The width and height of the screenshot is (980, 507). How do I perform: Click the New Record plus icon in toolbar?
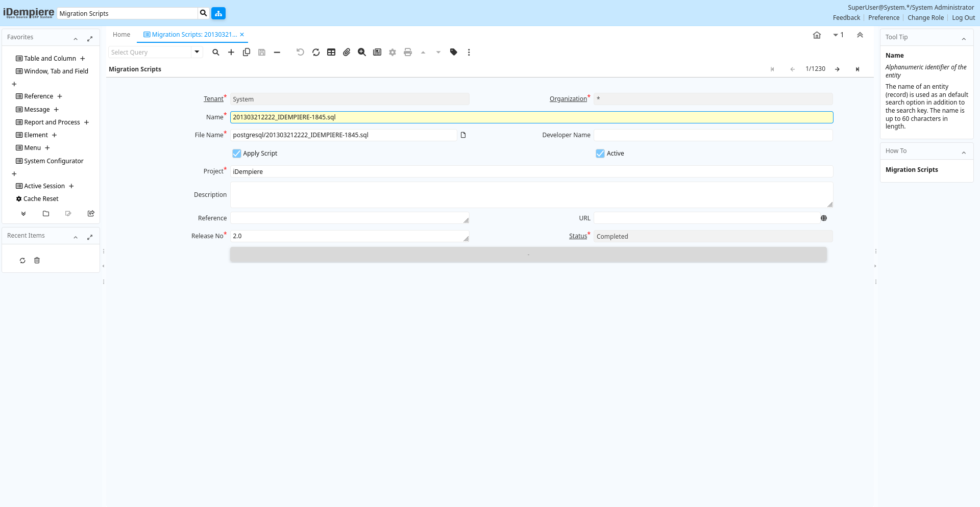[231, 52]
